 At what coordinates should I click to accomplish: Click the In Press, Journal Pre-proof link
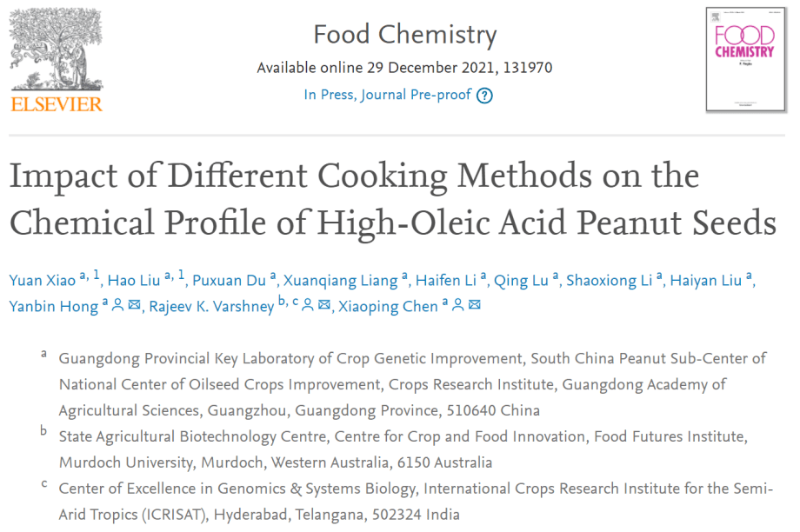click(387, 95)
